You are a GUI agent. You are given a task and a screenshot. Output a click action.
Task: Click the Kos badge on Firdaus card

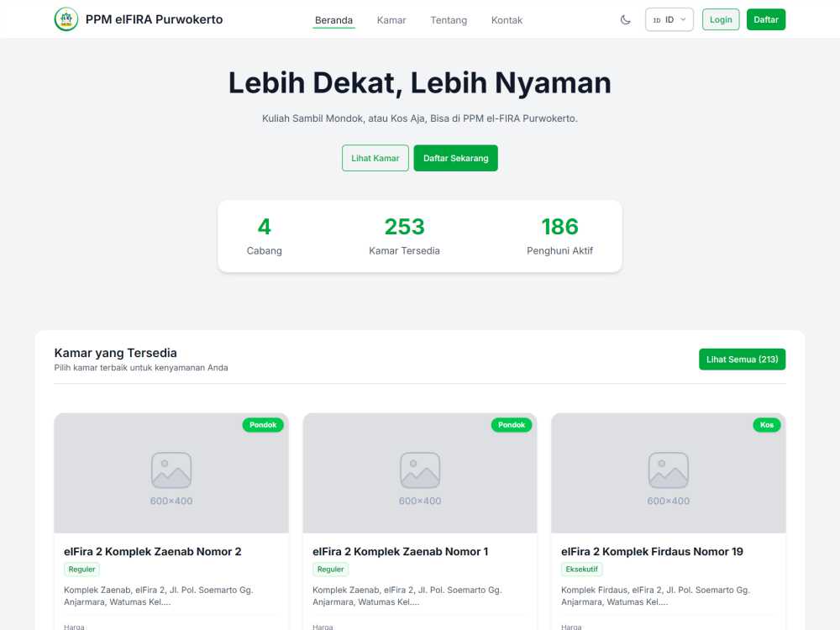[767, 425]
